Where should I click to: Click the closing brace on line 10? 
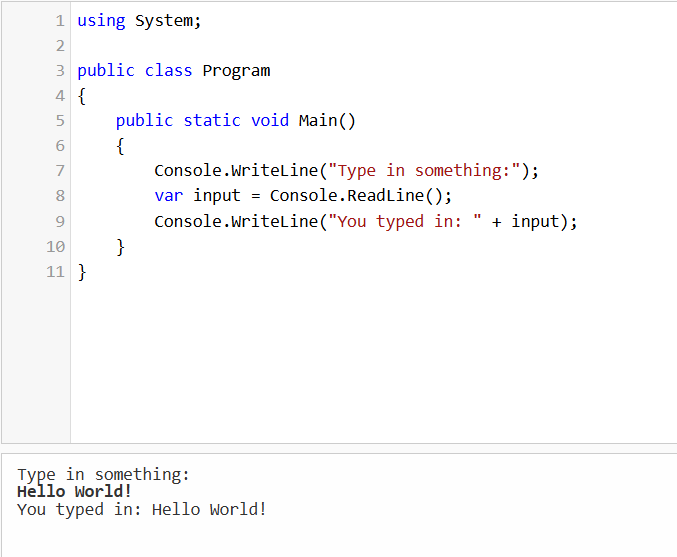pyautogui.click(x=121, y=246)
